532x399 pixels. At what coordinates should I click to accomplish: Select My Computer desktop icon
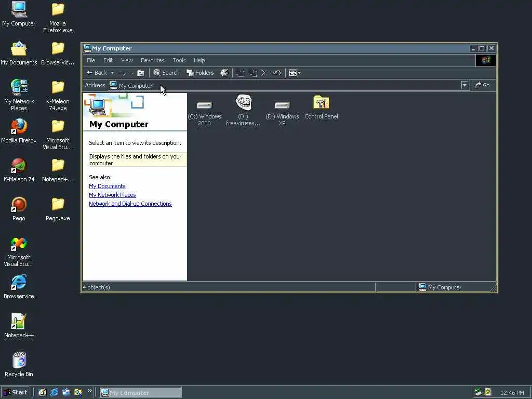(19, 14)
